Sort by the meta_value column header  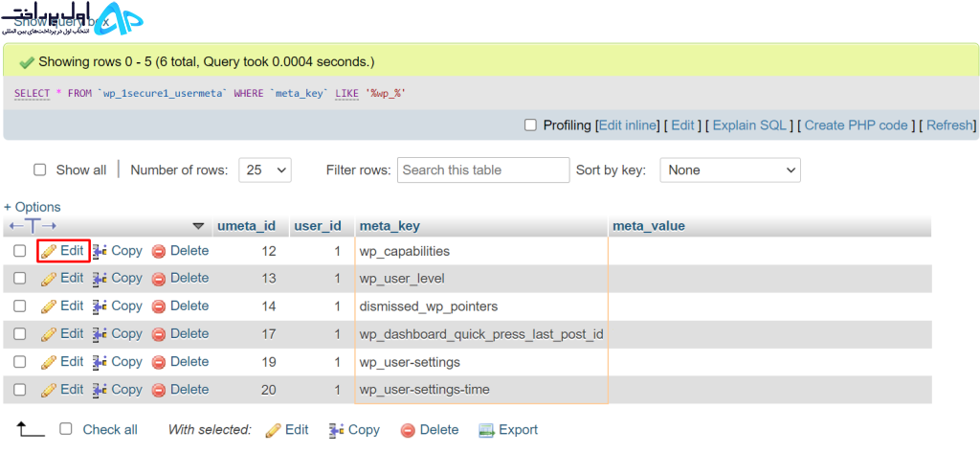click(649, 226)
